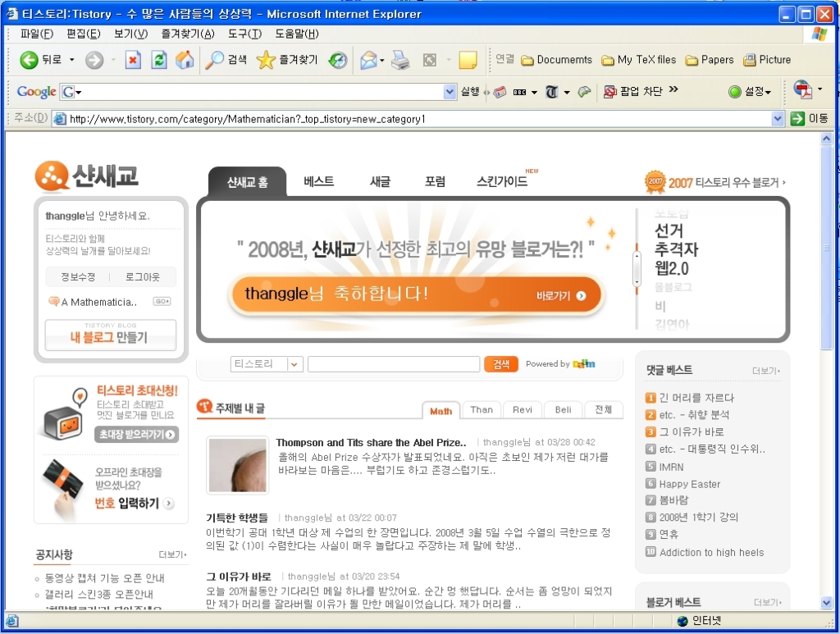Viewport: 840px width, 634px height.
Task: Click the 바로가기 banner link
Action: (x=561, y=295)
